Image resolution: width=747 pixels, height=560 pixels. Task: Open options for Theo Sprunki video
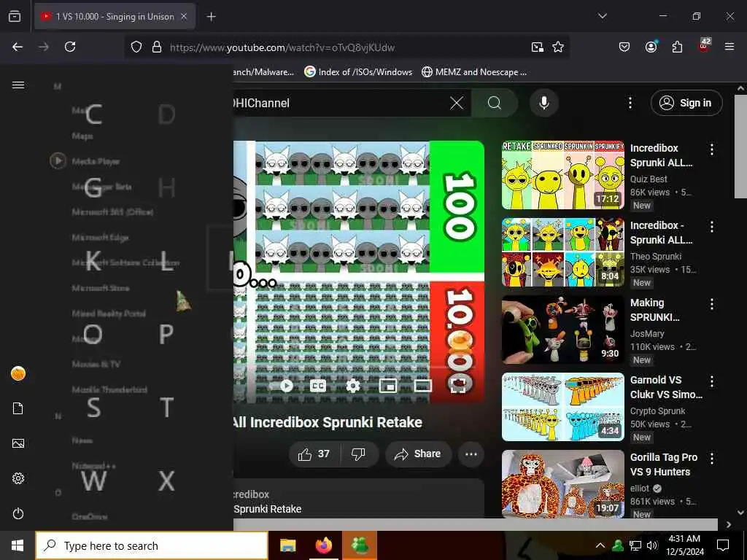tap(712, 227)
